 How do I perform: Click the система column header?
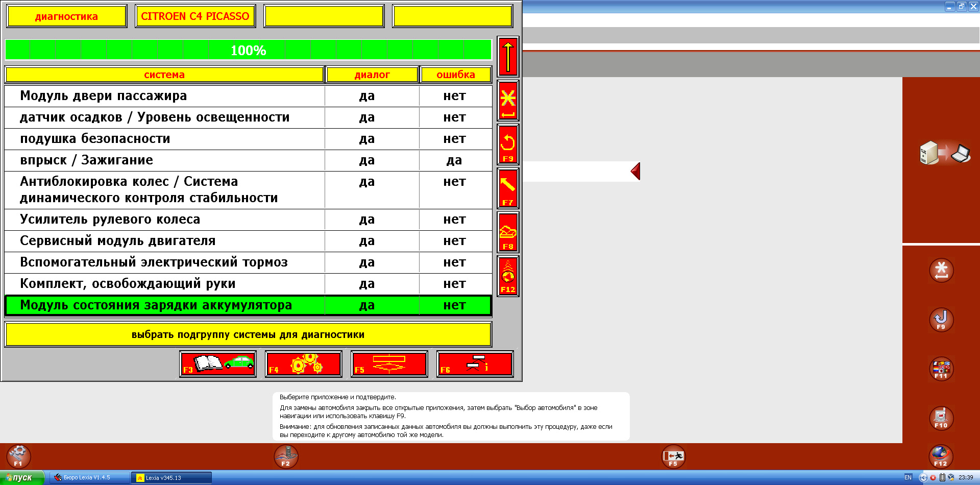[164, 75]
